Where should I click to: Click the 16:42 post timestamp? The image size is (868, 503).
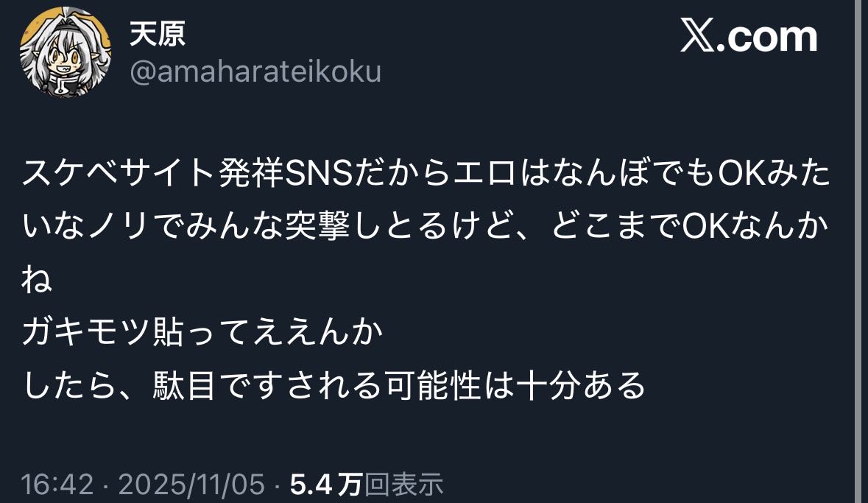(x=57, y=484)
